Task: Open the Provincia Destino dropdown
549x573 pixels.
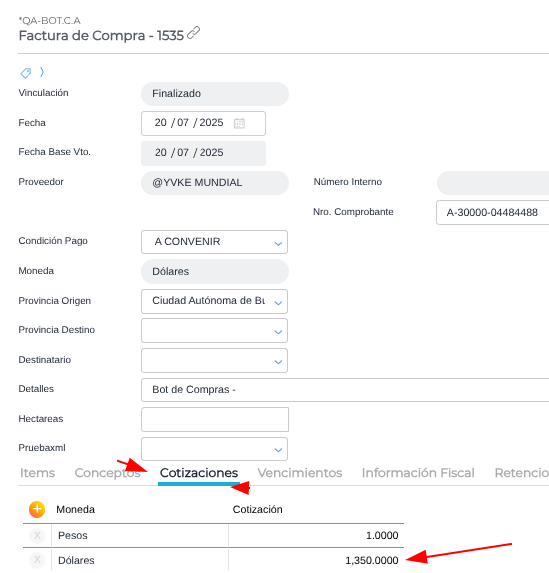Action: tap(214, 331)
